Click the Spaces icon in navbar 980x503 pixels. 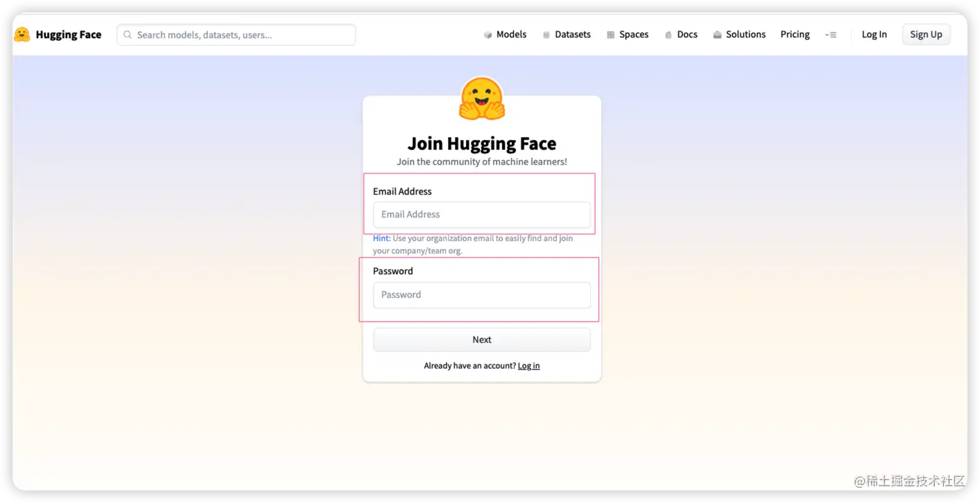[611, 35]
